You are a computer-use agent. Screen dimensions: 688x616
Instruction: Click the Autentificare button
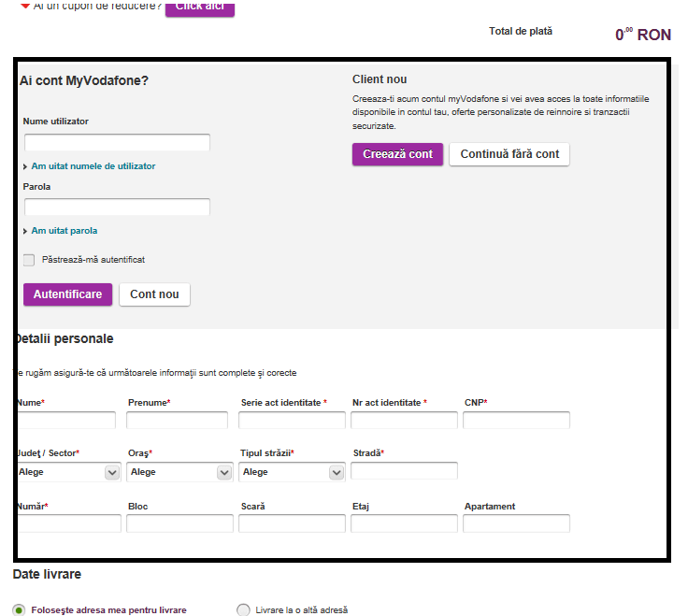pos(67,294)
